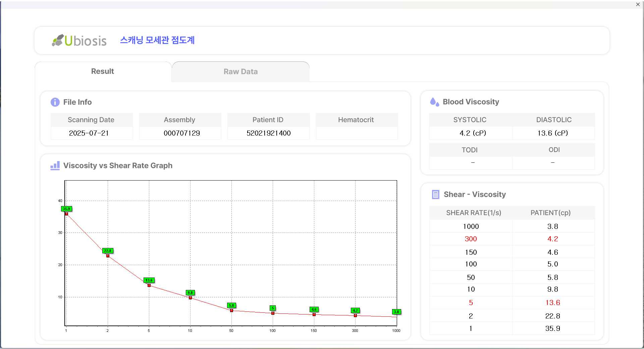
Task: Switch to the Raw Data tab
Action: click(240, 71)
